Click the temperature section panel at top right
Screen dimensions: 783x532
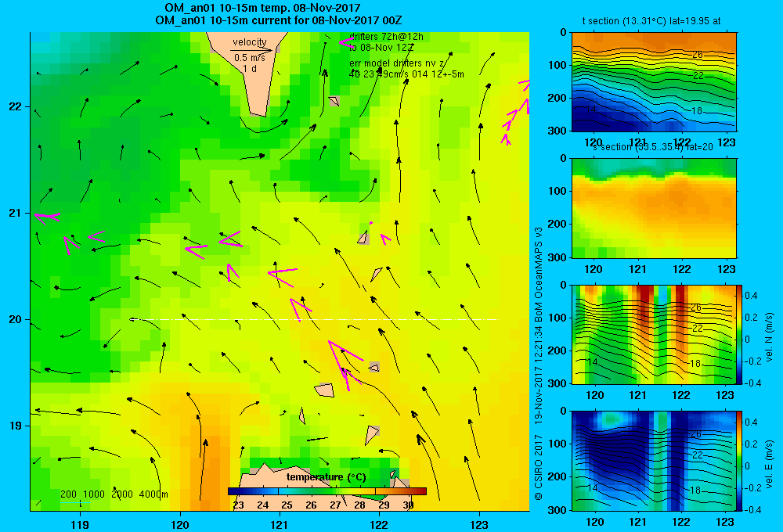(x=654, y=82)
